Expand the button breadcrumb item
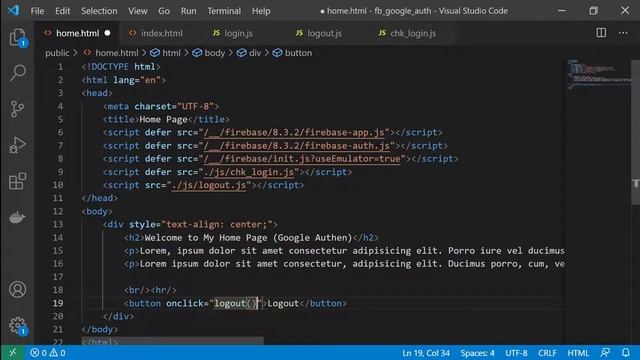Screen dimensions: 640x360 pos(298,53)
